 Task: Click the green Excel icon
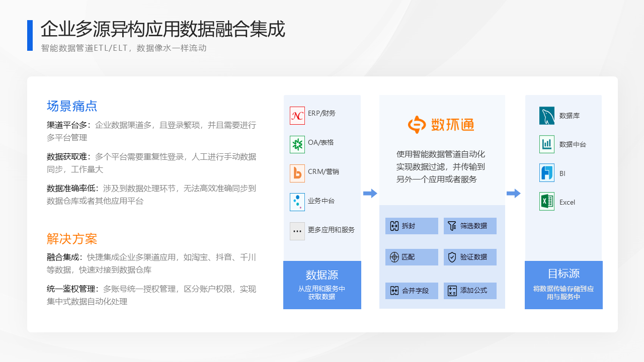[547, 202]
